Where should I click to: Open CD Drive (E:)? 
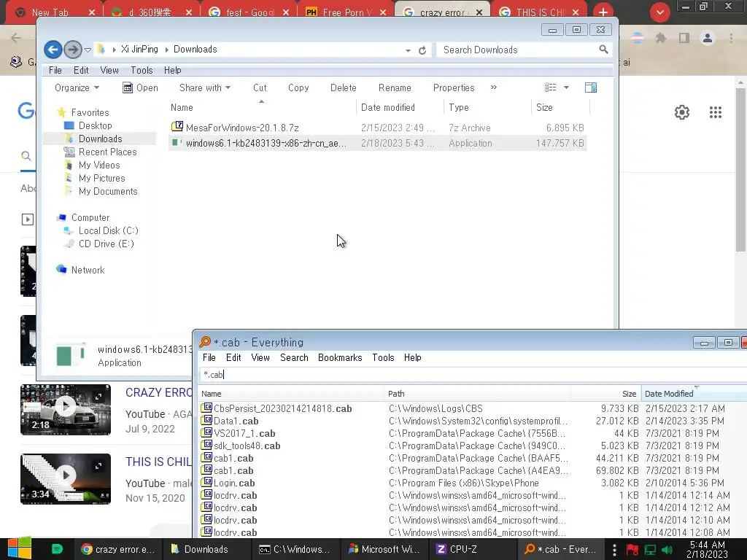(x=107, y=244)
